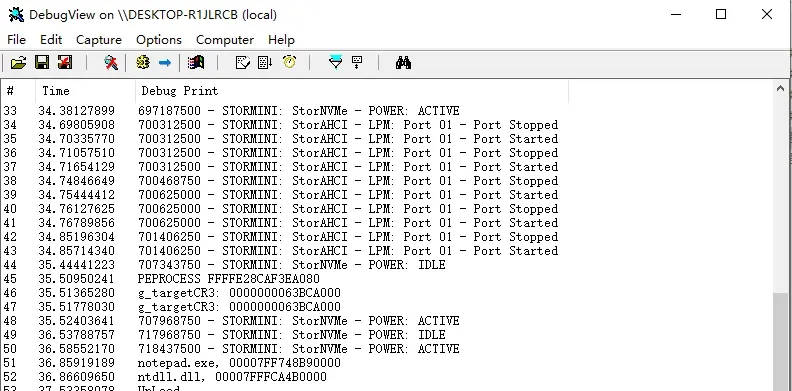Click the # column header
Screen dimensions: 792x391
(x=18, y=91)
